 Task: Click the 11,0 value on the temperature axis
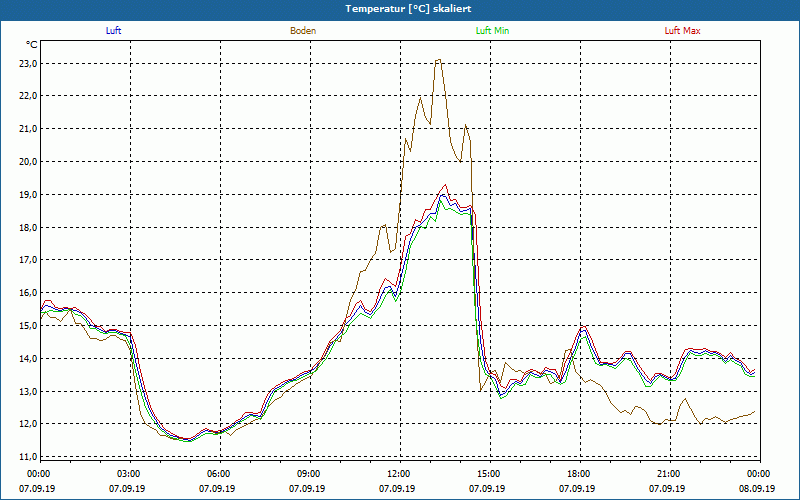(x=28, y=457)
